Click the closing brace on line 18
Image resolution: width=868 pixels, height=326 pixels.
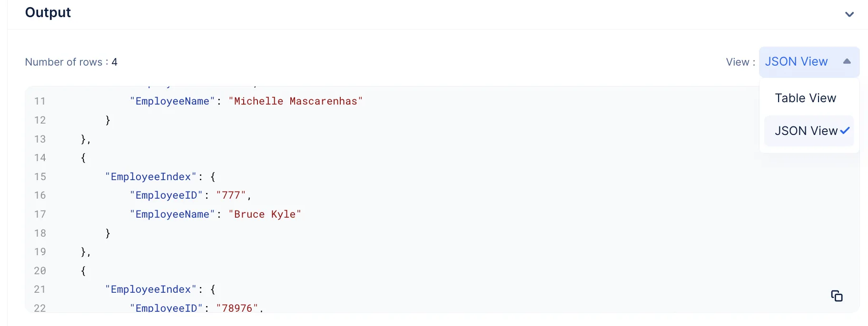tap(108, 233)
